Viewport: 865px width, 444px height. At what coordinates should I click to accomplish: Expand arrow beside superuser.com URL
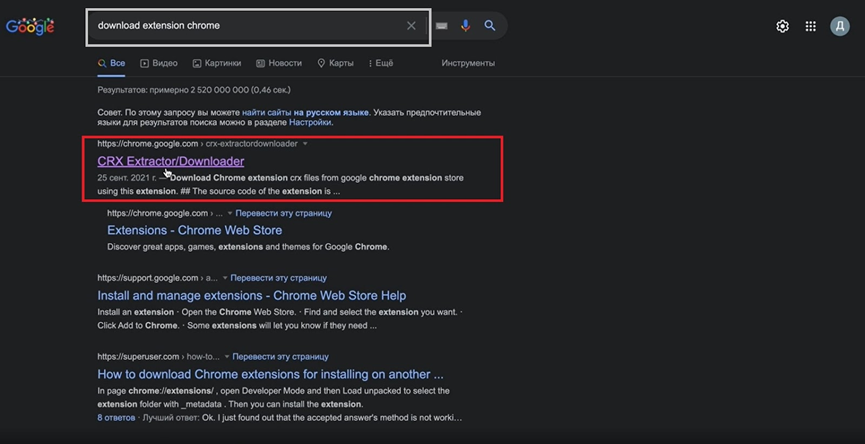[226, 357]
